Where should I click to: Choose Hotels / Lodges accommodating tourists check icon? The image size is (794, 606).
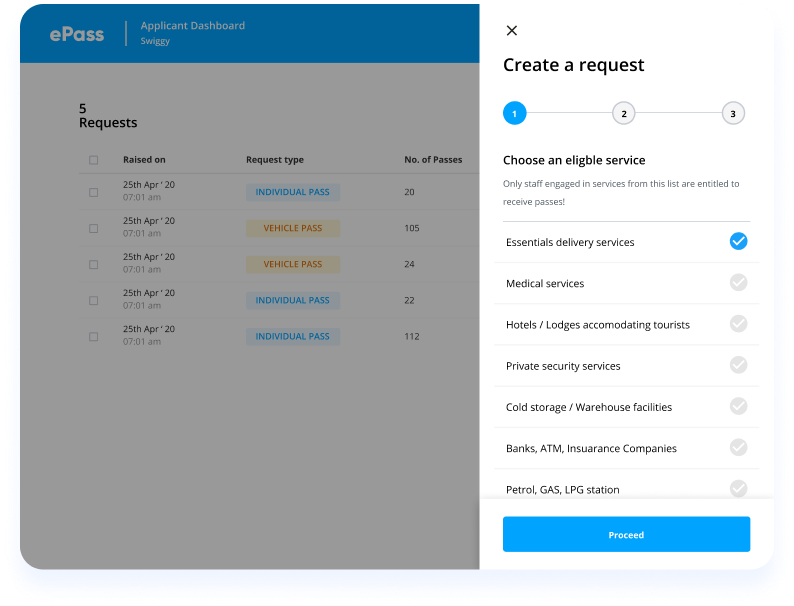click(x=738, y=324)
